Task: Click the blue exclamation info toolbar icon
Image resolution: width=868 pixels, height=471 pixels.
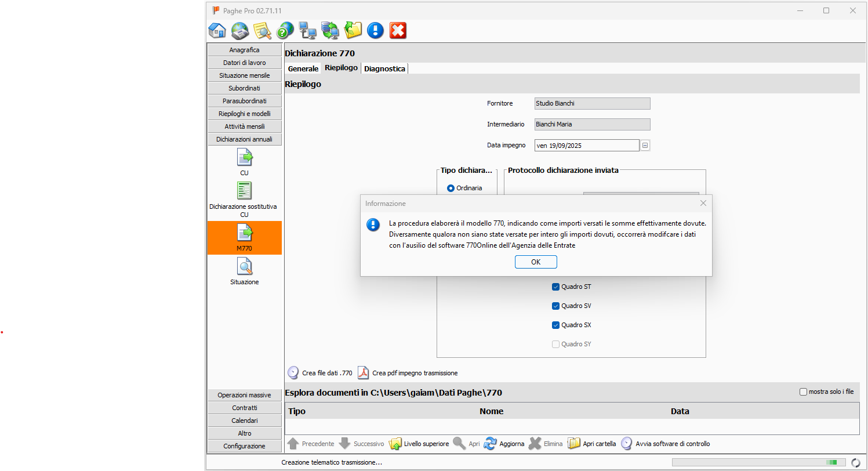Action: (375, 30)
